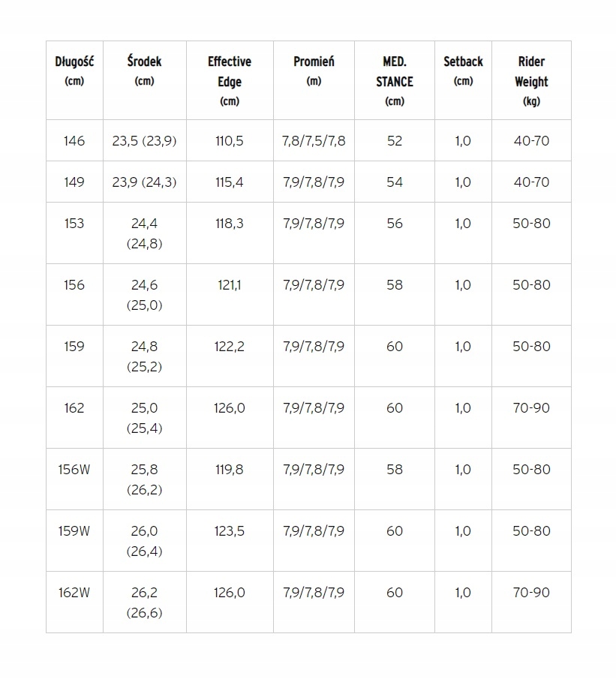Click the 153 length cell
616x679 pixels.
pyautogui.click(x=74, y=224)
